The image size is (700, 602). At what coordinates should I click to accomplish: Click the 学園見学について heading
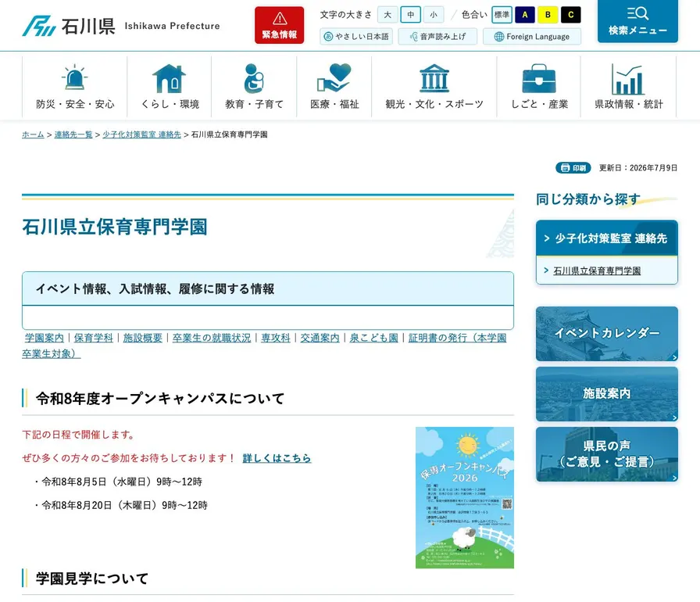[92, 579]
